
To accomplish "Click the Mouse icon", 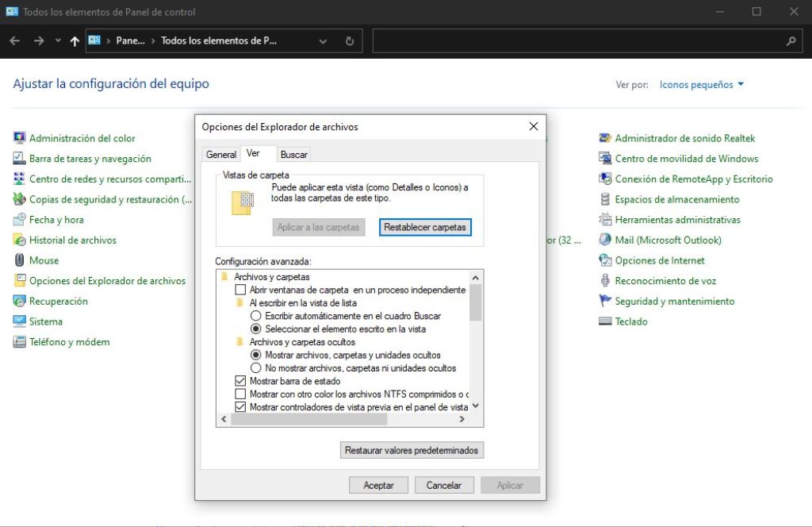I will [19, 260].
